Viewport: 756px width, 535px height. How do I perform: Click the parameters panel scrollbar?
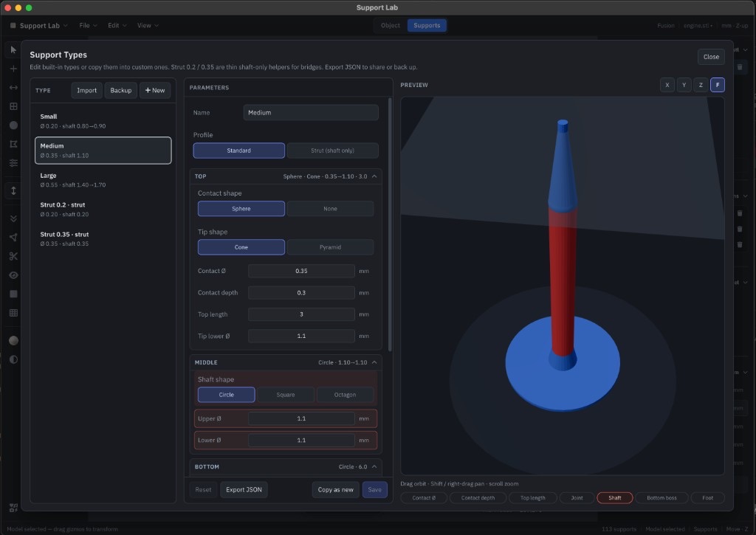click(x=390, y=224)
